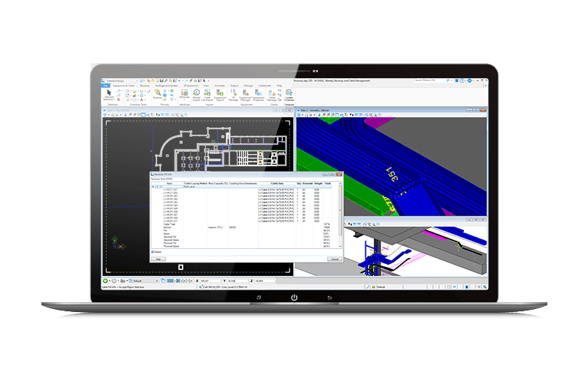This screenshot has height=382, width=588.
Task: Open the Cable Manager tool
Action: (273, 94)
